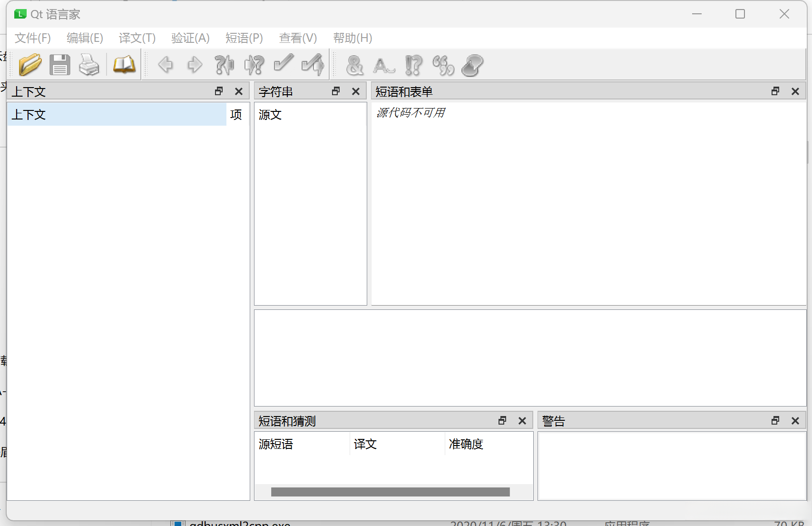
Task: Jump to previous unfinished item icon
Action: point(224,65)
